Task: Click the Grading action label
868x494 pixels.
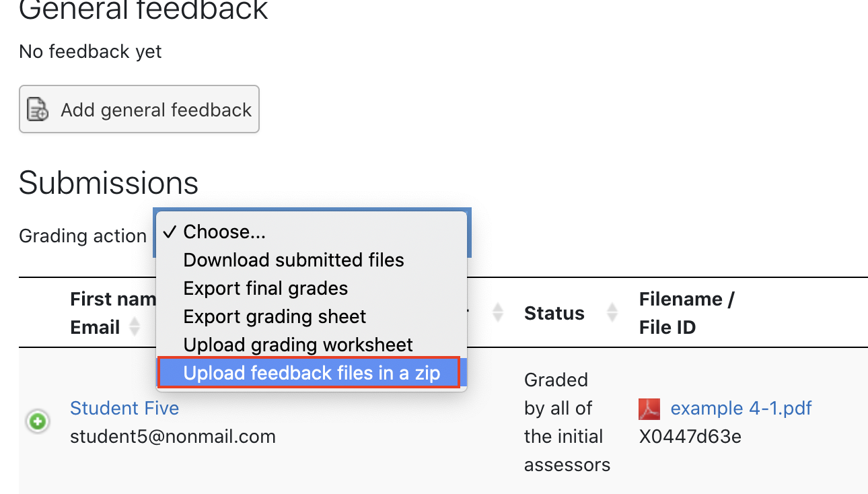Action: coord(83,236)
